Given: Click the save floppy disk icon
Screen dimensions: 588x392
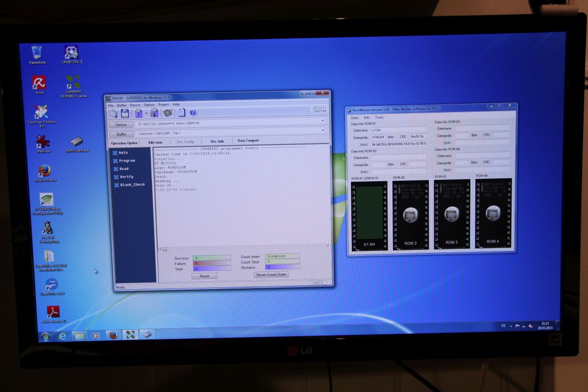Looking at the screenshot, I should [x=125, y=113].
